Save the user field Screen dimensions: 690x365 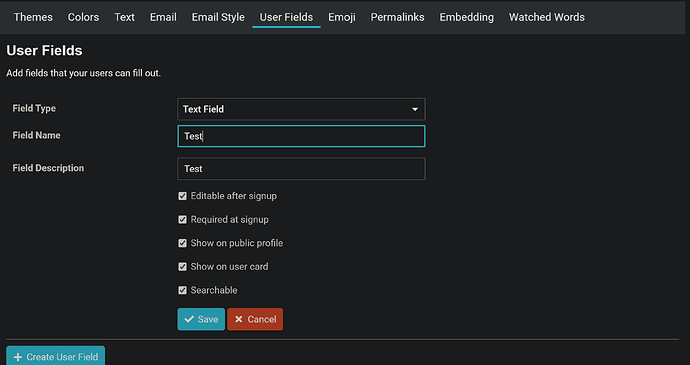201,319
